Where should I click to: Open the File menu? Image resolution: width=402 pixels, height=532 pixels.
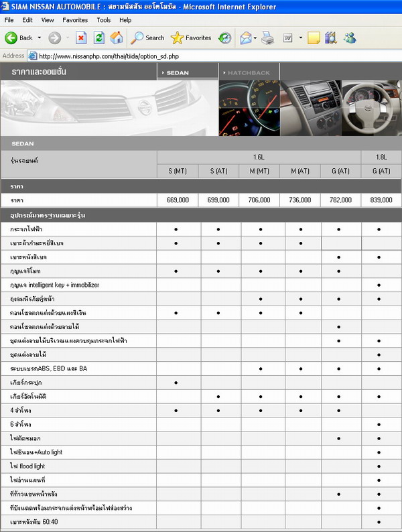tap(9, 20)
